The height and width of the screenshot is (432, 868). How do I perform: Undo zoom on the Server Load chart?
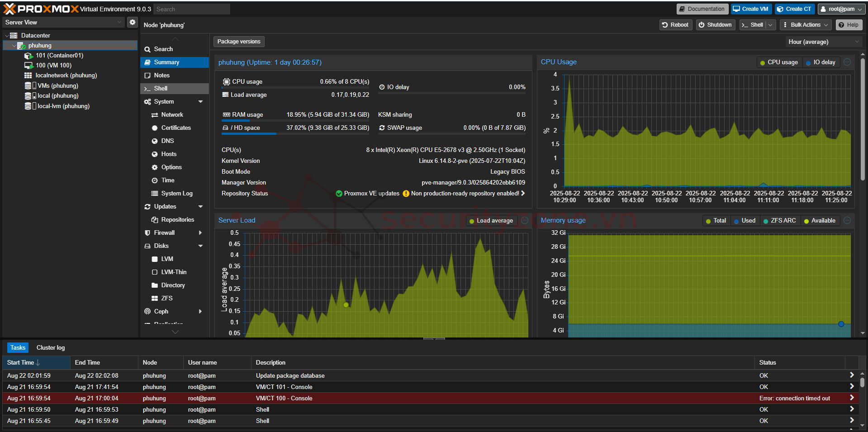coord(525,221)
